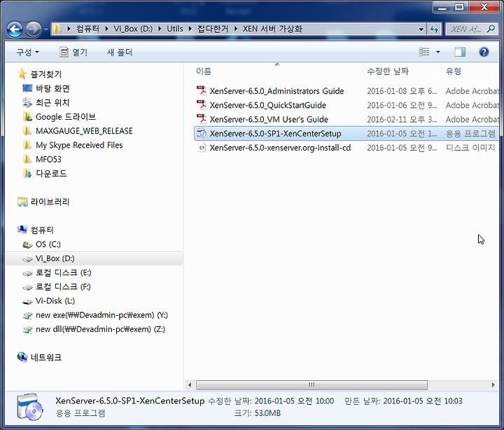Expand breadcrumb arrow after 컴퓨터
Screen dimensions: 504x430
click(106, 29)
